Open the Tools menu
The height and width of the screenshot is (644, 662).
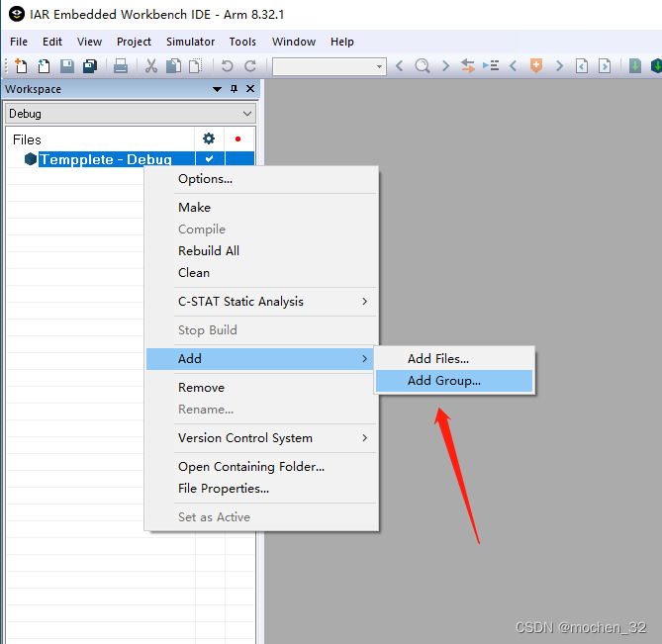(x=242, y=42)
